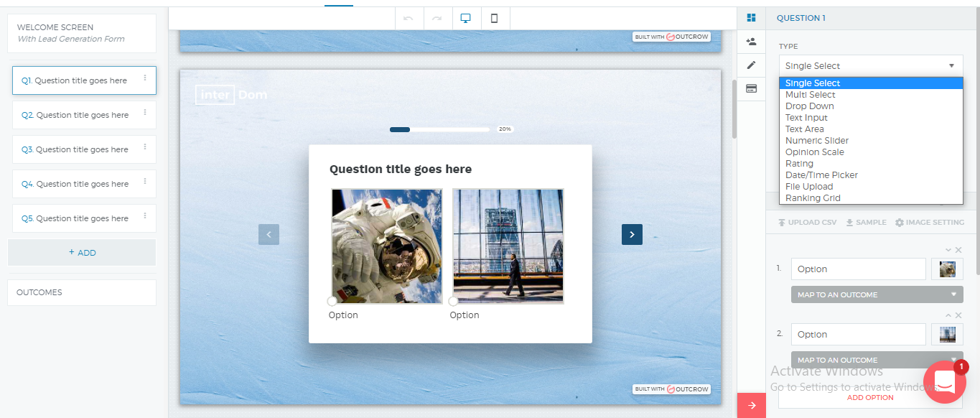The width and height of the screenshot is (980, 418).
Task: Open the add-contact lead panel icon
Action: pos(751,42)
